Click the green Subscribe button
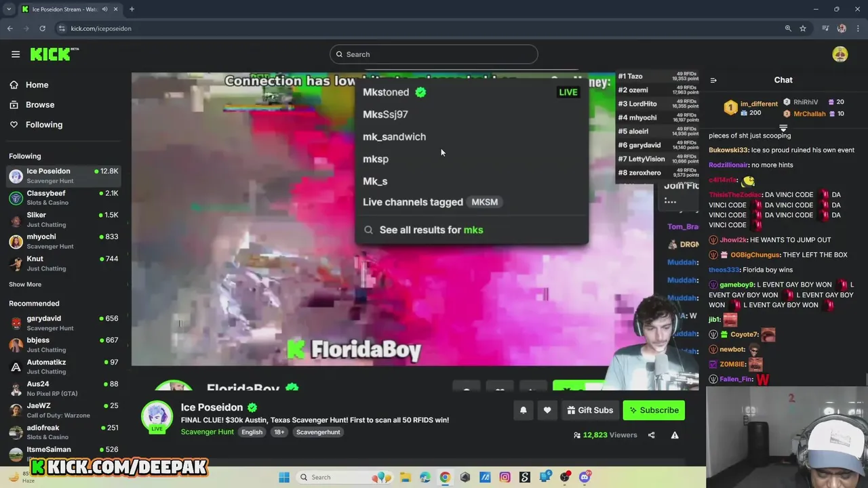The height and width of the screenshot is (488, 868). pos(654,410)
